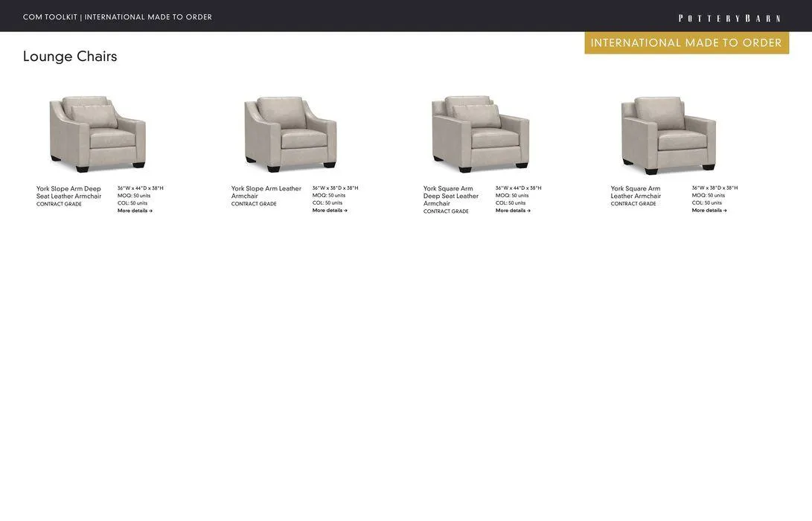Click MOQ 50 units under York Square Armchair
This screenshot has width=812, height=521.
[708, 196]
